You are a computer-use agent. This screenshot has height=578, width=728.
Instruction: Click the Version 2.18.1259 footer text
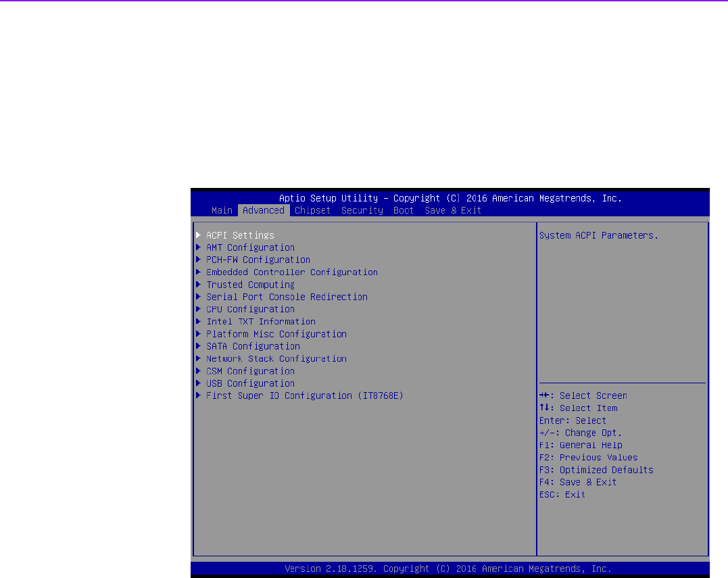point(447,569)
